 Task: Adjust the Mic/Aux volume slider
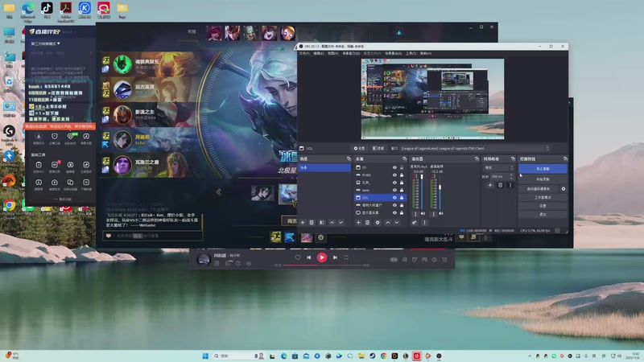click(422, 191)
